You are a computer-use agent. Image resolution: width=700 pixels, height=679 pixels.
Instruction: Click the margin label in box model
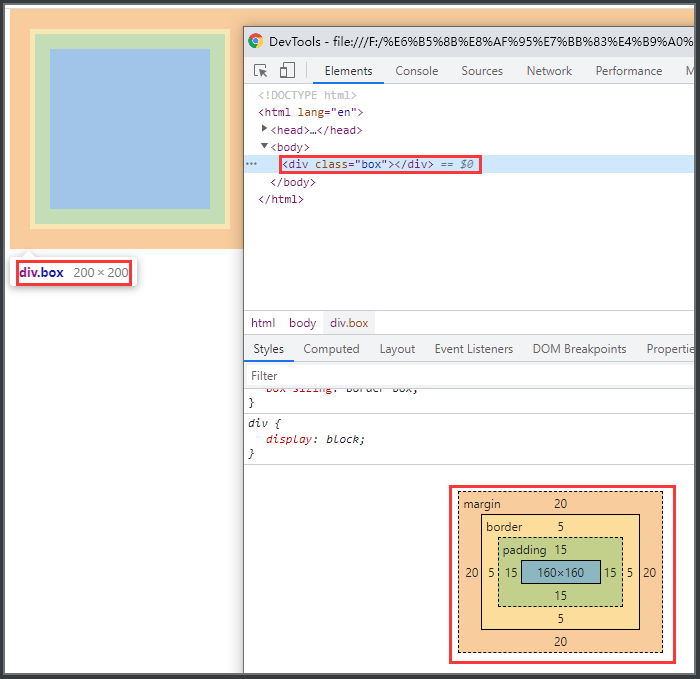point(482,504)
